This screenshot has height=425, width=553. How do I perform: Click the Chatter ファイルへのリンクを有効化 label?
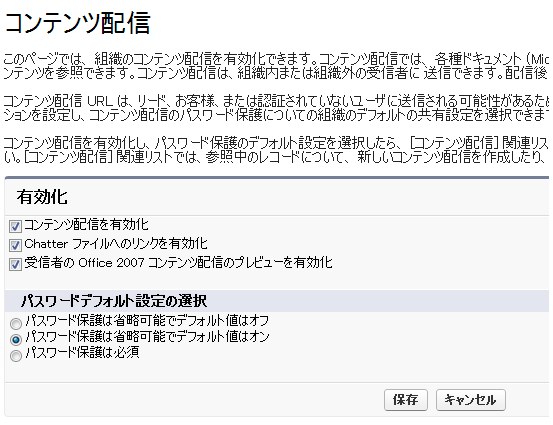coord(116,244)
